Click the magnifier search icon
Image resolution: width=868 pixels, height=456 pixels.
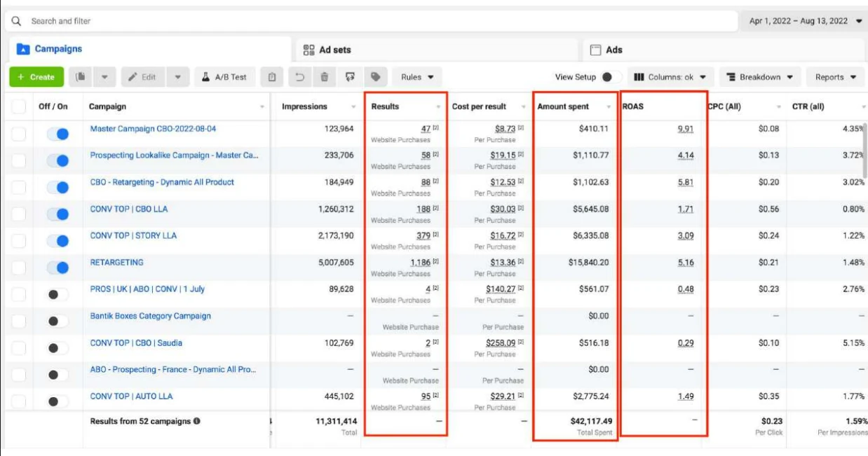(x=17, y=21)
